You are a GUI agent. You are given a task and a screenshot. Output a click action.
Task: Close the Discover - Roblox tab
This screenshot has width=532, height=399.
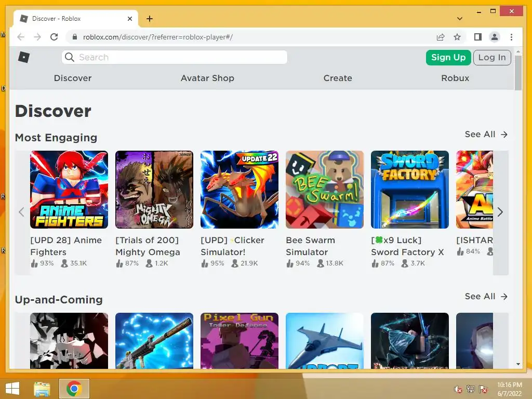click(129, 19)
